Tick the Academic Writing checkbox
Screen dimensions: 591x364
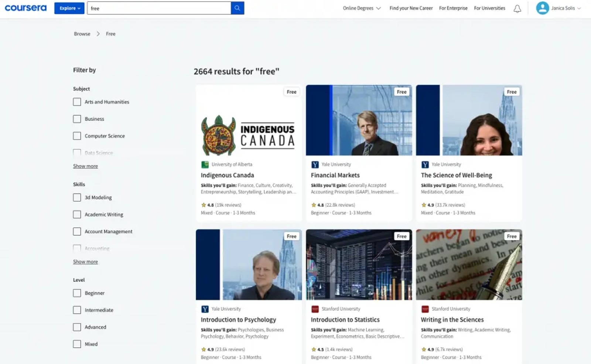click(77, 214)
